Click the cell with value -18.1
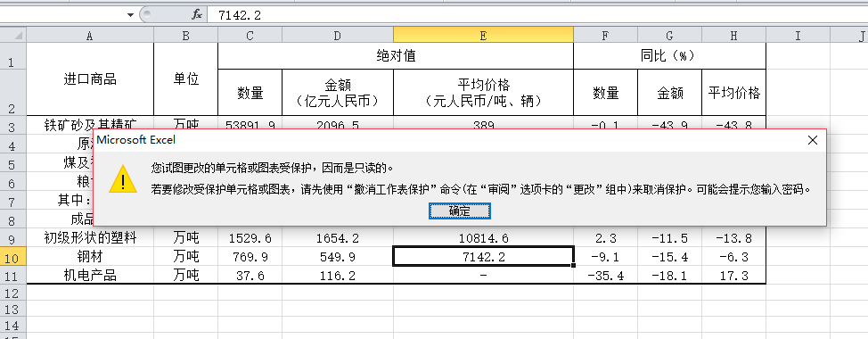The width and height of the screenshot is (868, 339). point(670,276)
